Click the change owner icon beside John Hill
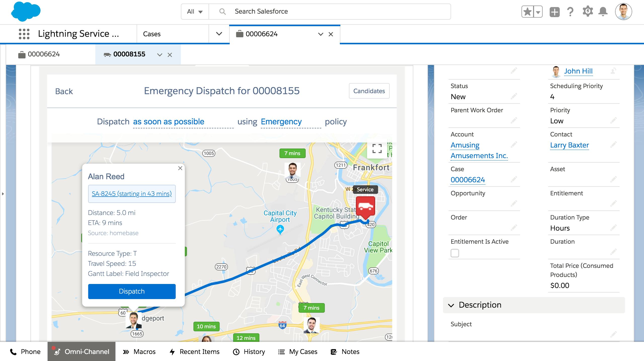The width and height of the screenshot is (644, 361). click(613, 71)
